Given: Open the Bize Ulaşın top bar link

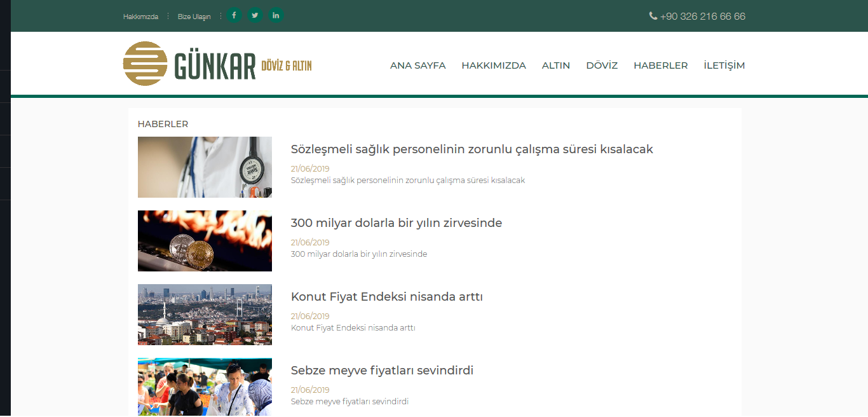Looking at the screenshot, I should (x=194, y=17).
